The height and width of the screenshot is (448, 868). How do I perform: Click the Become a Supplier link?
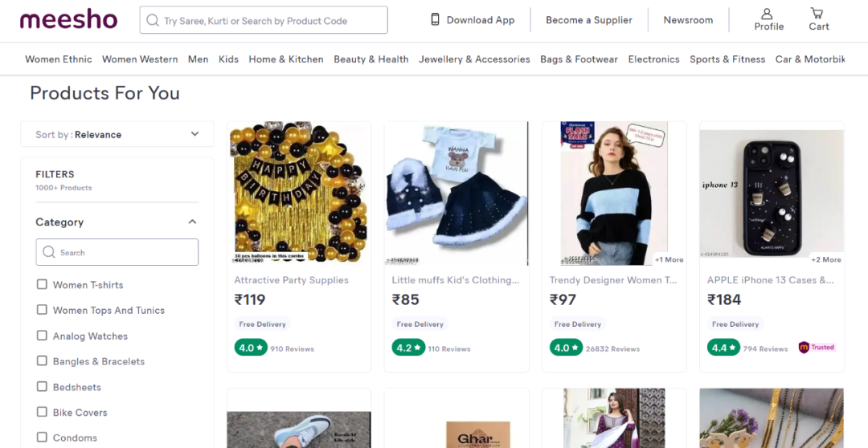tap(588, 20)
